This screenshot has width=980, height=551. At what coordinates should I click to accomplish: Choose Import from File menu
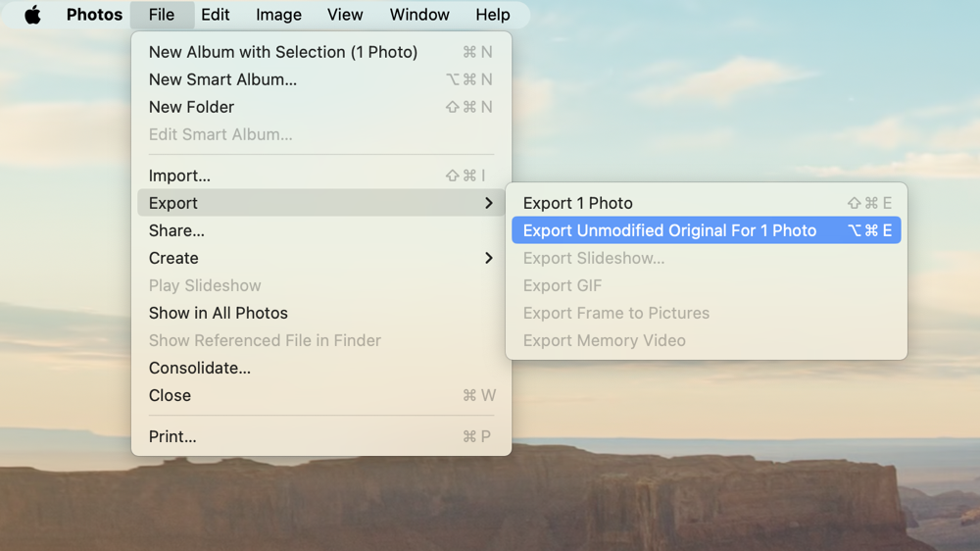(179, 175)
